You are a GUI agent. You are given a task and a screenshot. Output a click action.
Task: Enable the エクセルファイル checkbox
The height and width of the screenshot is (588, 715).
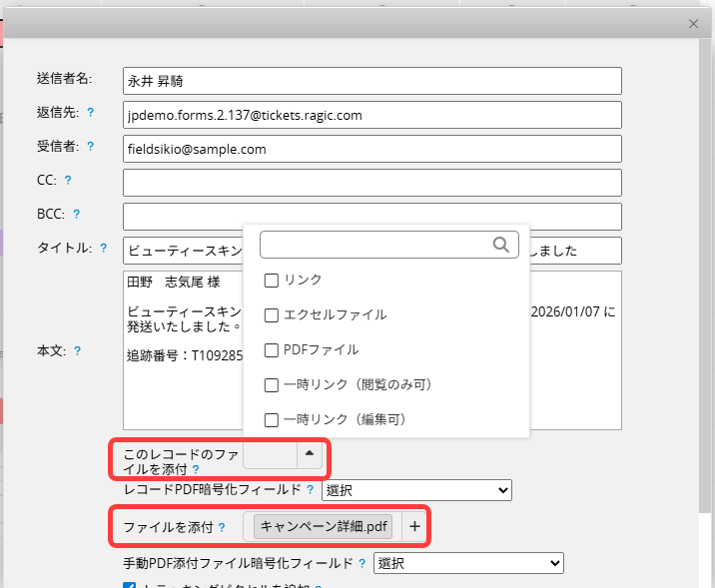click(x=271, y=315)
